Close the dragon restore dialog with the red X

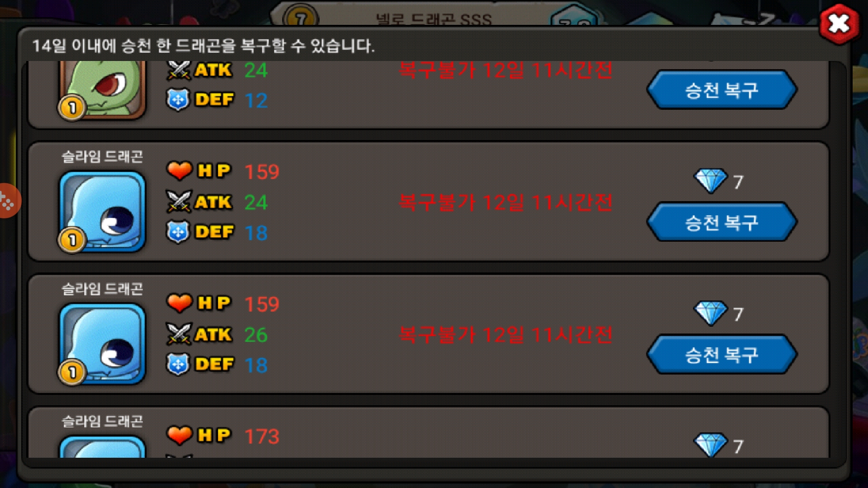tap(839, 24)
